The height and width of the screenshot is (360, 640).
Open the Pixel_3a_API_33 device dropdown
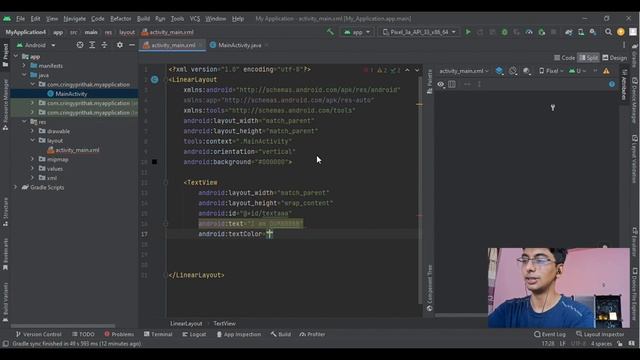pyautogui.click(x=419, y=32)
